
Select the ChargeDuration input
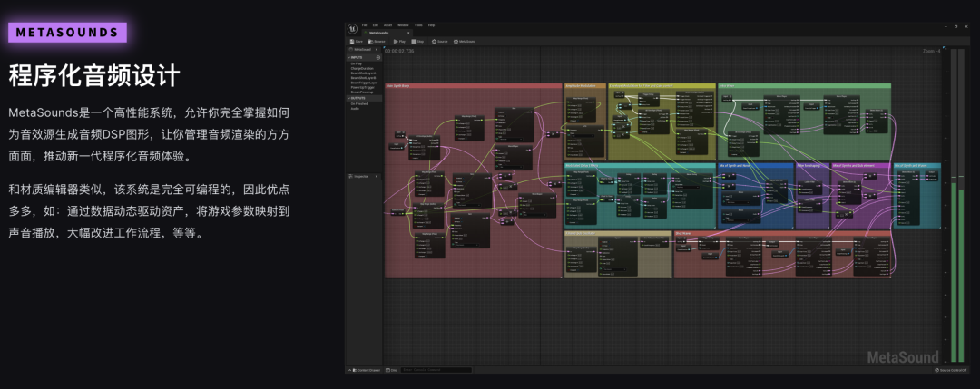[361, 67]
